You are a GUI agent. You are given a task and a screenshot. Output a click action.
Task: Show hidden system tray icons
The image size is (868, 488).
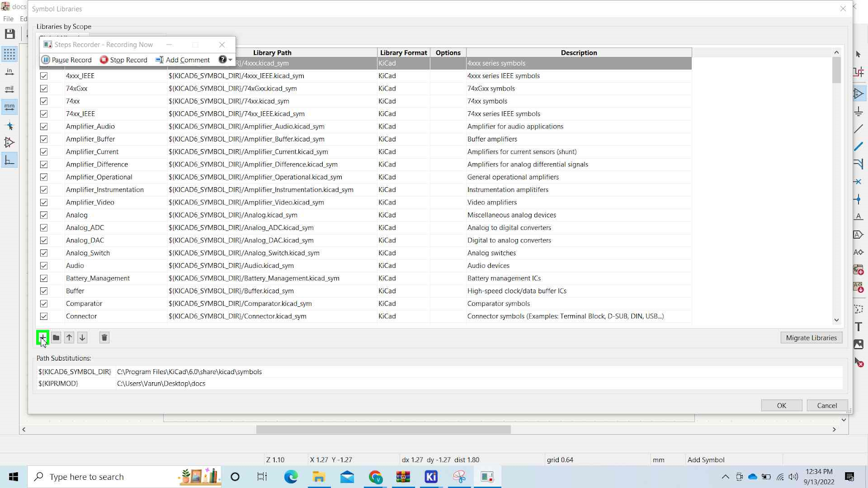tap(725, 477)
